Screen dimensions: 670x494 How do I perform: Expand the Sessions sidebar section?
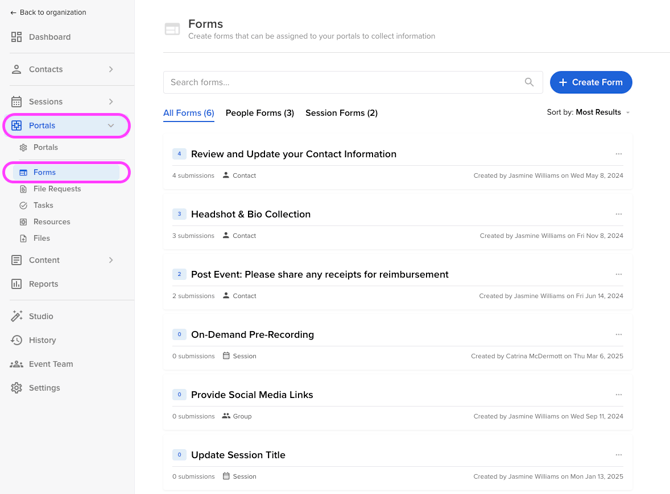coord(111,102)
